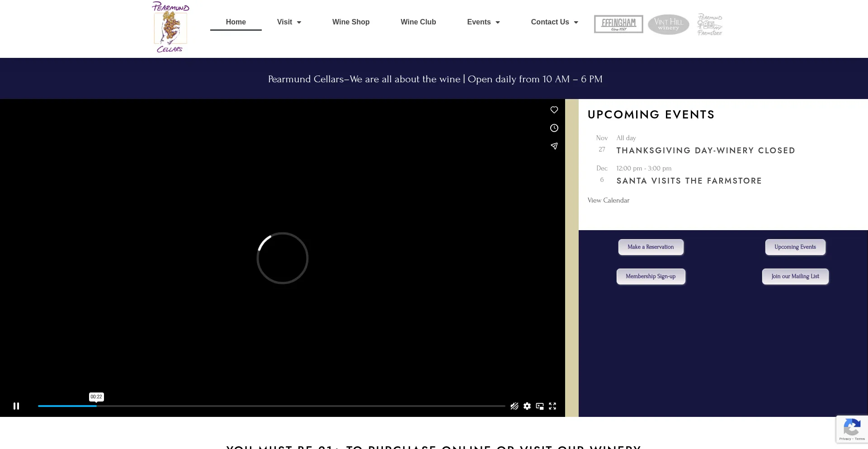Viewport: 868px width, 449px height.
Task: Toggle picture-in-picture mode
Action: (x=540, y=406)
